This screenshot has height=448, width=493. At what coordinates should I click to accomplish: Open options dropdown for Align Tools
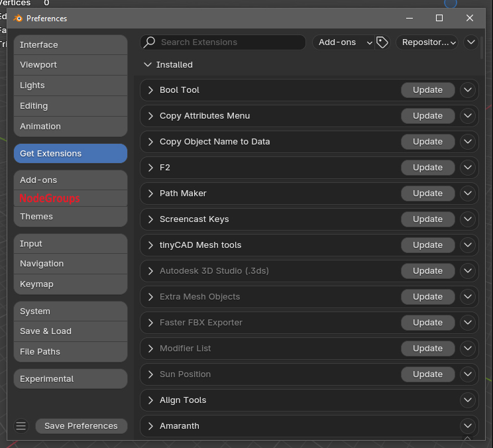468,400
